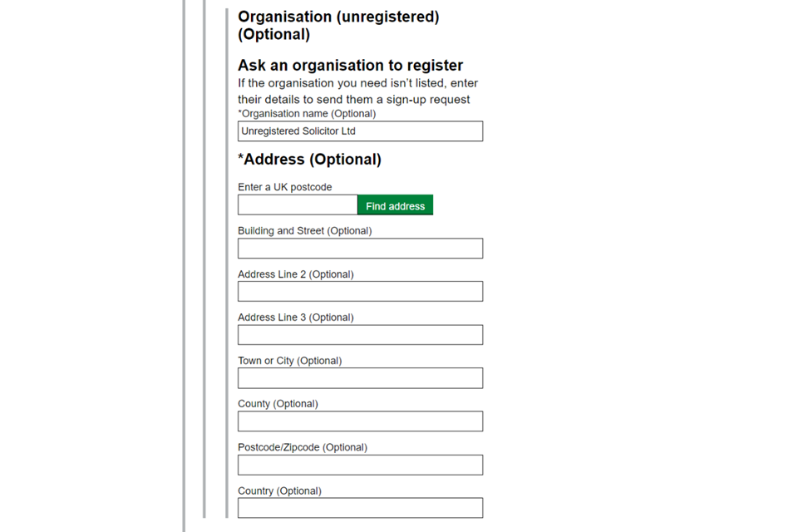The image size is (798, 532).
Task: Select the Address Line 2 input
Action: coord(360,292)
